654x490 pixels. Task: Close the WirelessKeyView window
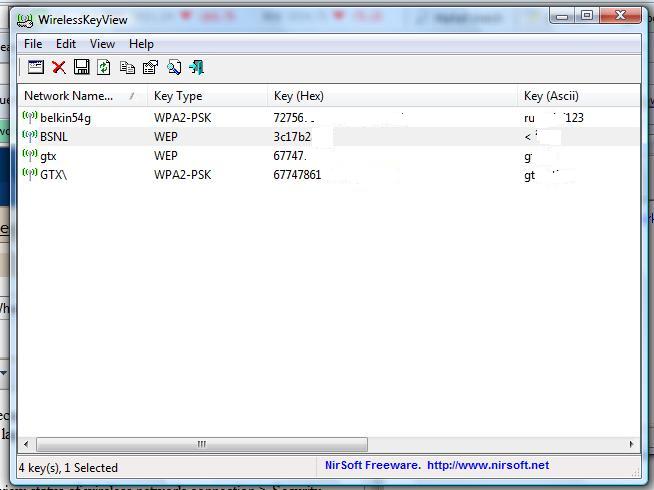620,16
